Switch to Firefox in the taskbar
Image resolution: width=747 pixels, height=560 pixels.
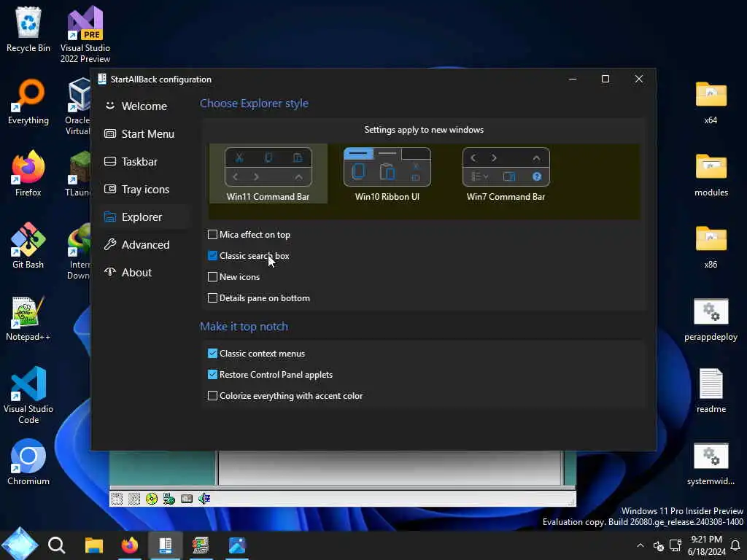pos(130,545)
